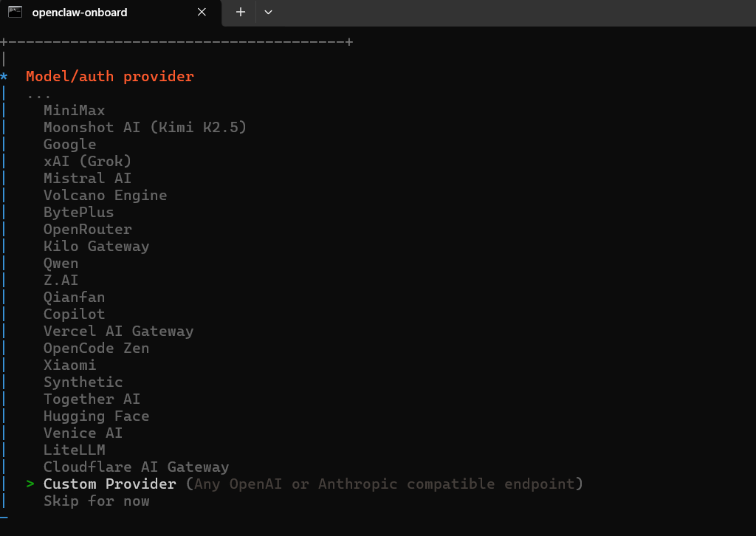This screenshot has width=756, height=536.
Task: Choose Skip for now
Action: coord(97,501)
